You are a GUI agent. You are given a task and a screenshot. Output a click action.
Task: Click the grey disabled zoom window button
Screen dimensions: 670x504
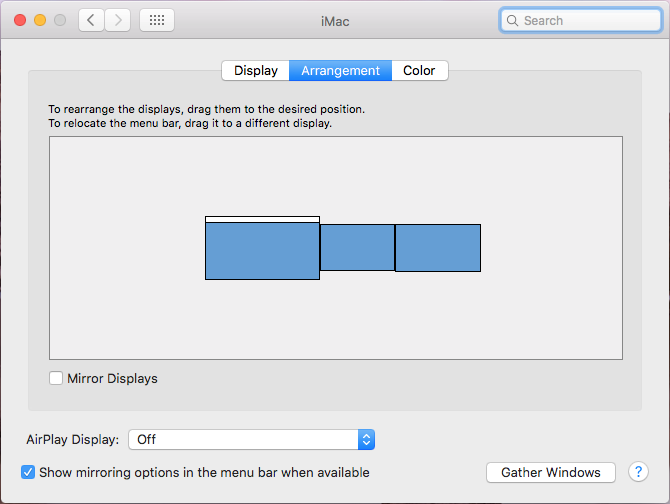click(x=60, y=20)
